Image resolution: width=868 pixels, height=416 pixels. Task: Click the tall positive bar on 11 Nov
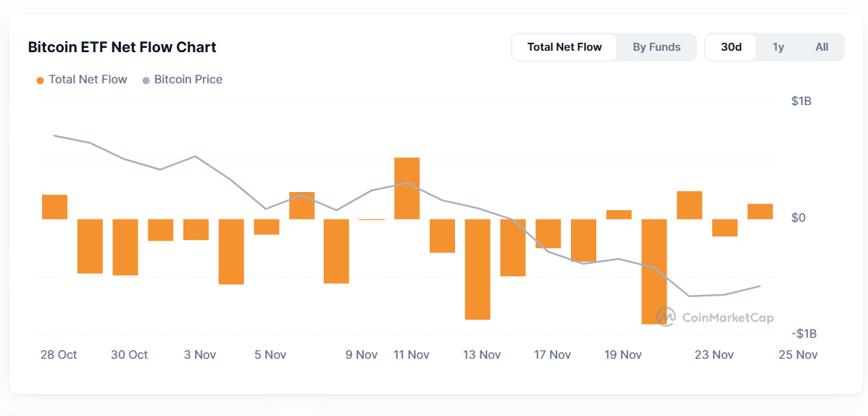[x=407, y=188]
